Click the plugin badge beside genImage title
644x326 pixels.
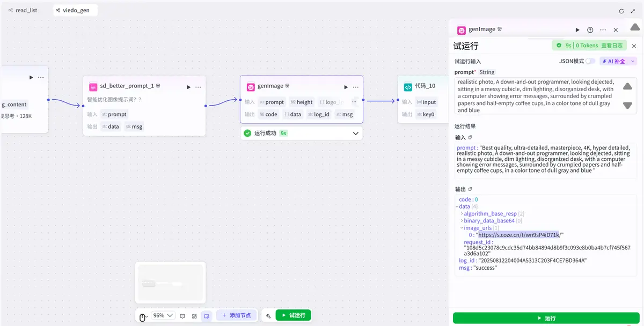click(x=500, y=29)
